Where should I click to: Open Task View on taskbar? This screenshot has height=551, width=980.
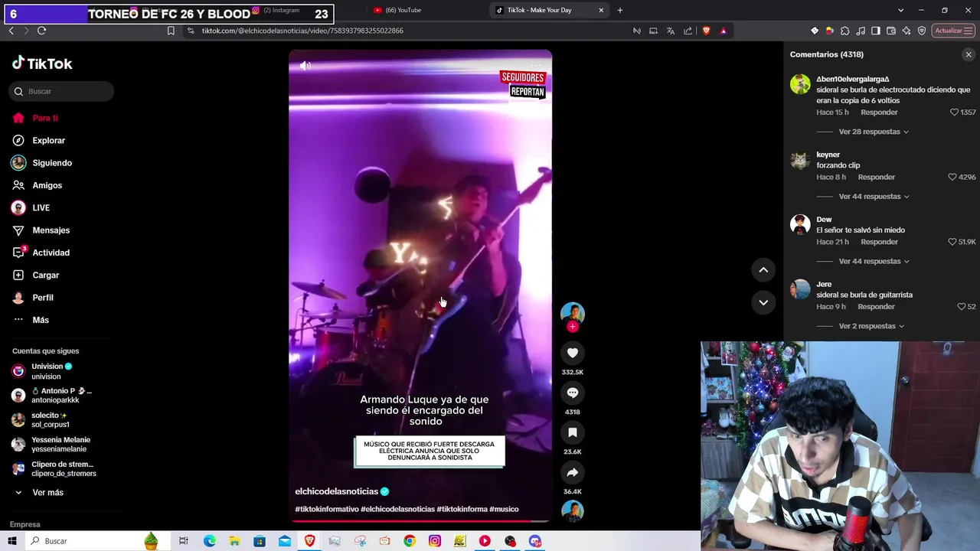coord(184,541)
